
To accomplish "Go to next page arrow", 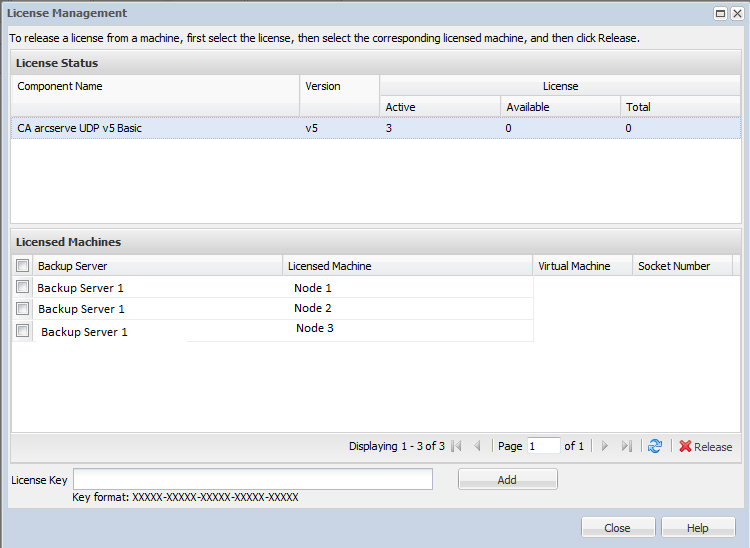I will coord(605,446).
